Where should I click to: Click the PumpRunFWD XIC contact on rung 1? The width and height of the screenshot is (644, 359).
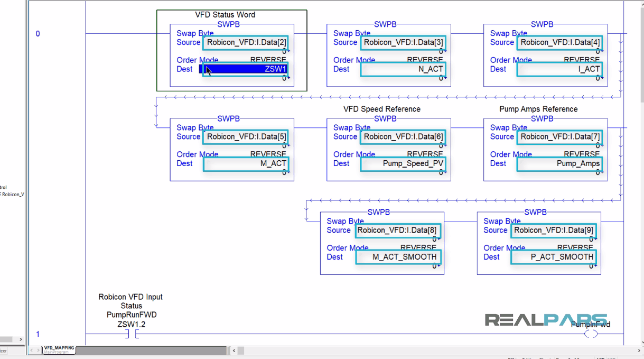(x=130, y=333)
